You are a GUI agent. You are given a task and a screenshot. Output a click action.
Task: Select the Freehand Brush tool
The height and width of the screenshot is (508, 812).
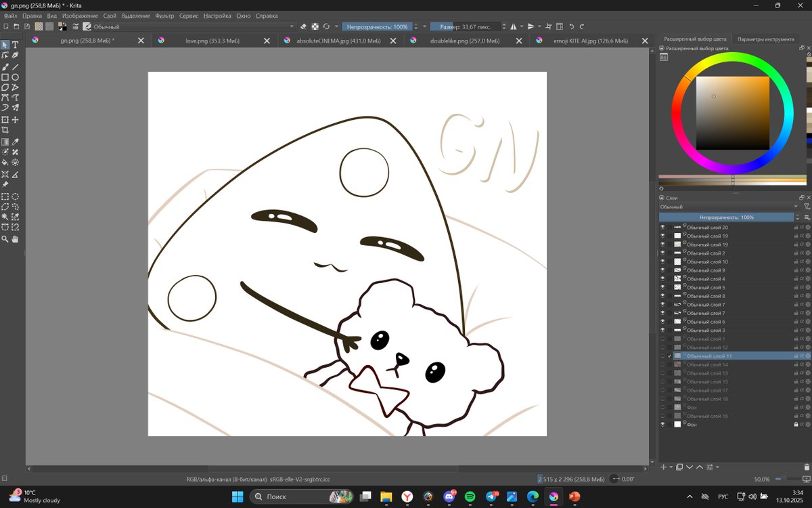(x=5, y=66)
